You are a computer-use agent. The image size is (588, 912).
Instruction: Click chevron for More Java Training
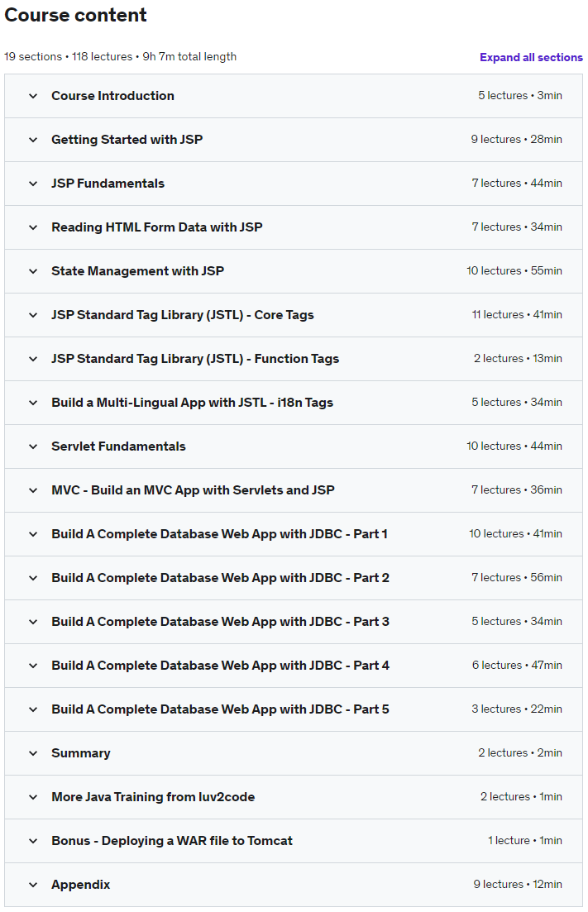pyautogui.click(x=33, y=797)
